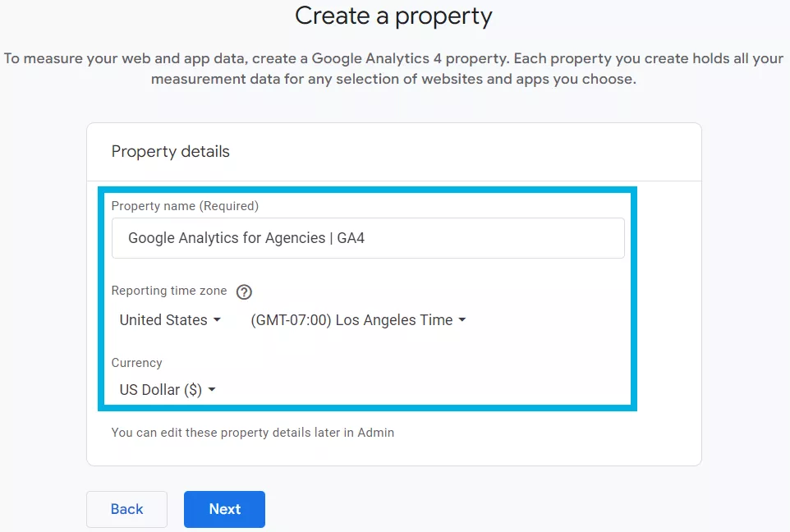Viewport: 790px width, 532px height.
Task: Click the arrow beside Los Angeles Time
Action: tap(462, 320)
